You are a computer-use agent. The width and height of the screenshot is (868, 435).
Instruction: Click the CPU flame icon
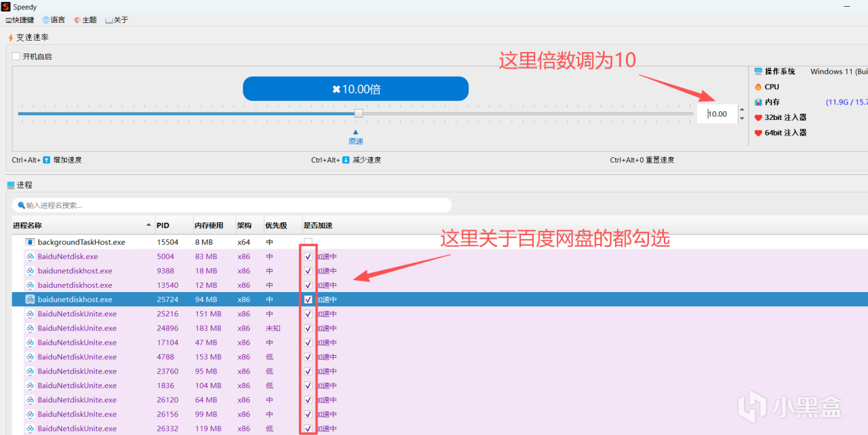tap(759, 87)
